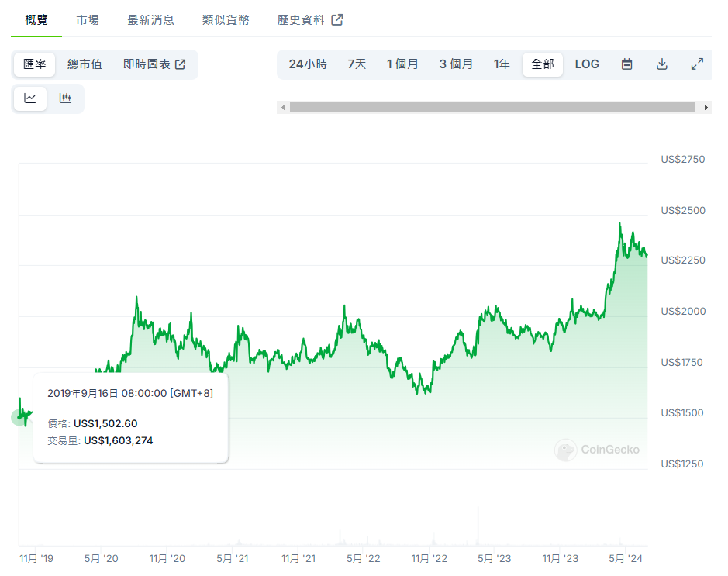Open the 市場 tab

(x=88, y=20)
